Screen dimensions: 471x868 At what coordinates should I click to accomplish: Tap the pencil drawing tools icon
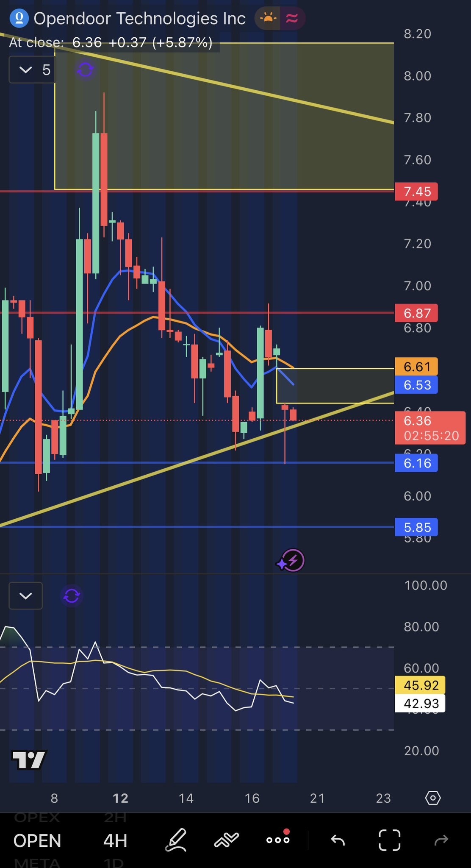[x=176, y=840]
